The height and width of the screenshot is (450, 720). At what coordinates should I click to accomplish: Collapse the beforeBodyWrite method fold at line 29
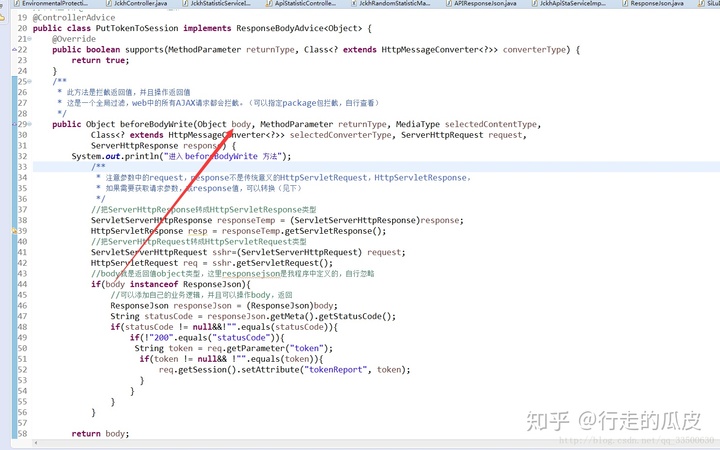coord(30,124)
